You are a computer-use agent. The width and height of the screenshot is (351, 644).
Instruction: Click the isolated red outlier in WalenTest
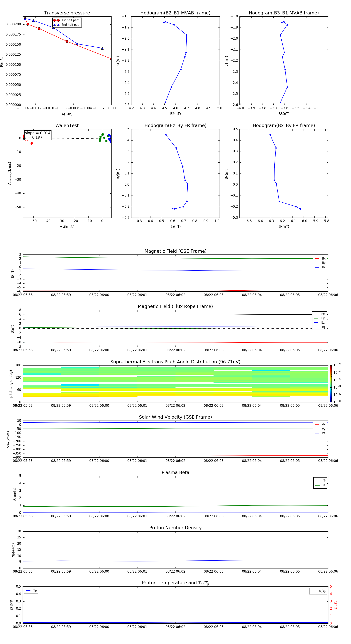[32, 143]
